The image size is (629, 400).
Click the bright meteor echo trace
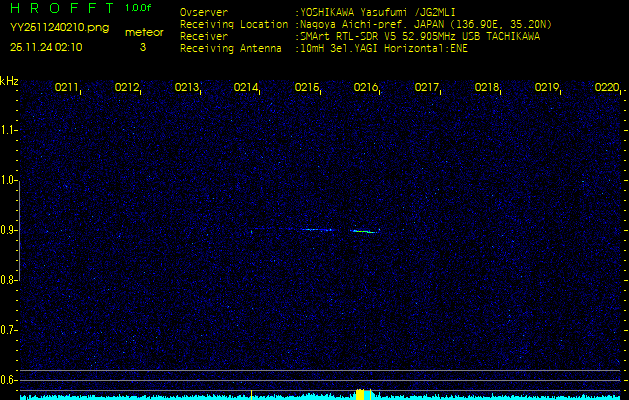tap(364, 231)
